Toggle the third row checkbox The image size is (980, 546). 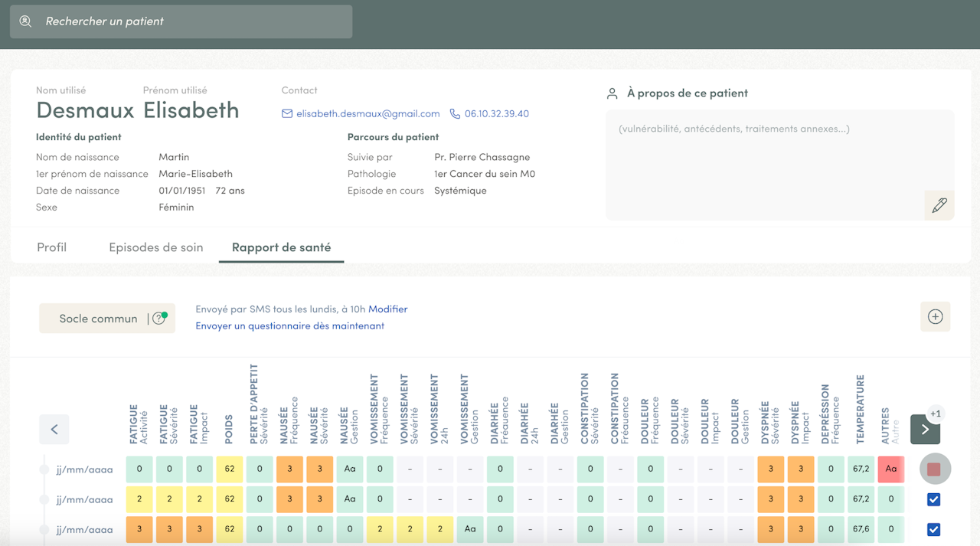point(933,529)
